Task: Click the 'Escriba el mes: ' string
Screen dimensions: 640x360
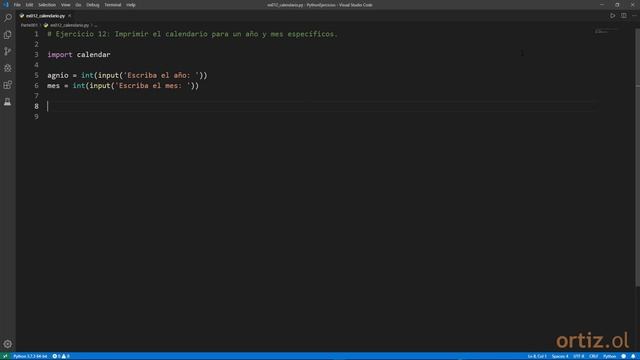Action: pos(153,86)
